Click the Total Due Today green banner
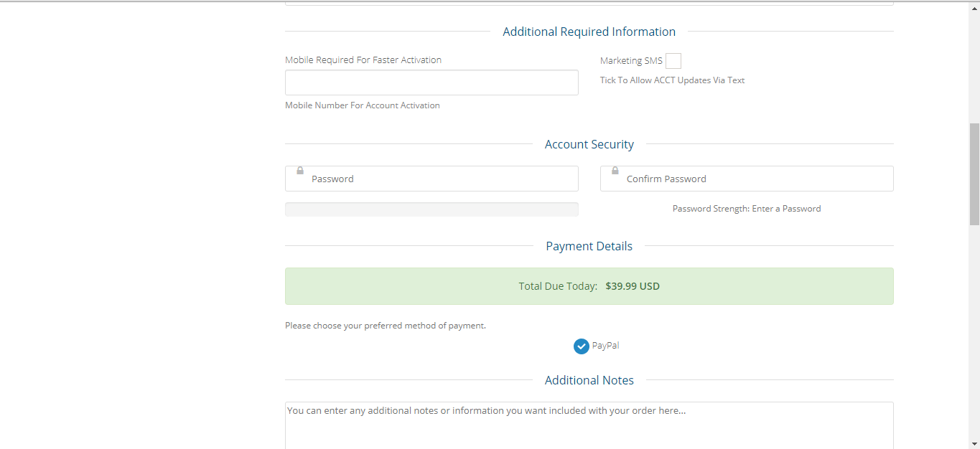The width and height of the screenshot is (980, 449). pos(589,286)
